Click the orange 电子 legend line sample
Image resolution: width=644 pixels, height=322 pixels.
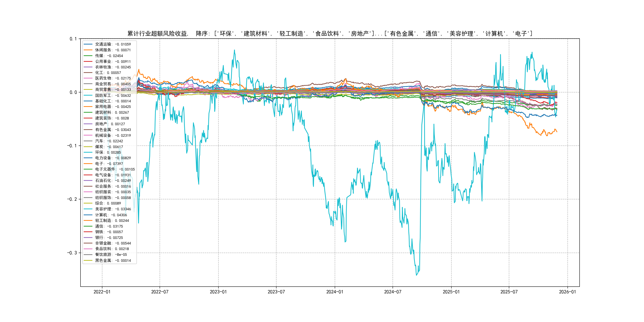[x=88, y=164]
